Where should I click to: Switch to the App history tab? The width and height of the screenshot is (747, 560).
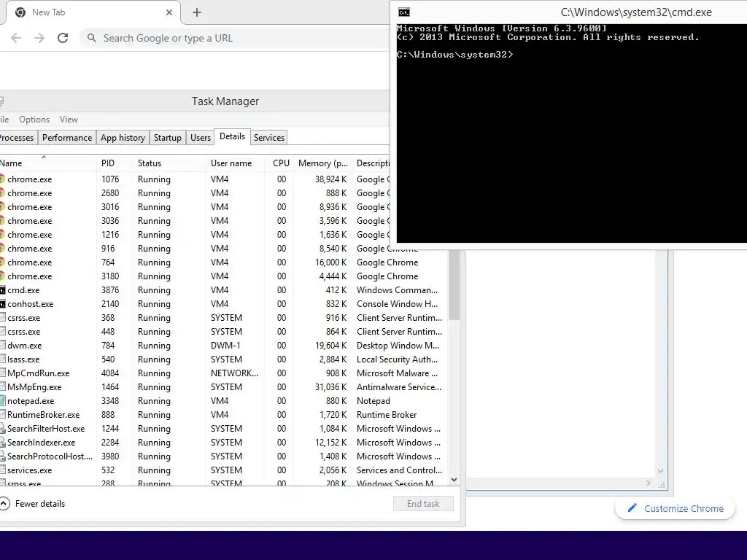[123, 138]
